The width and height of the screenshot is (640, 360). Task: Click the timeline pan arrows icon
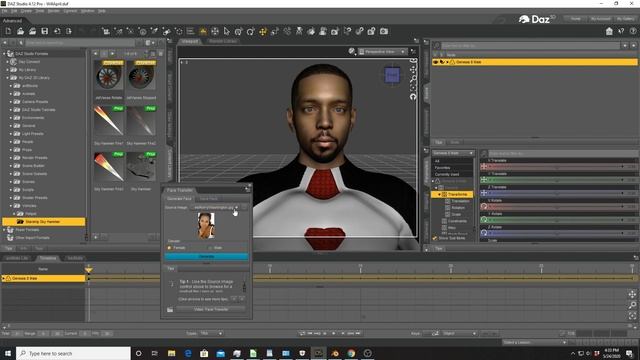click(632, 294)
